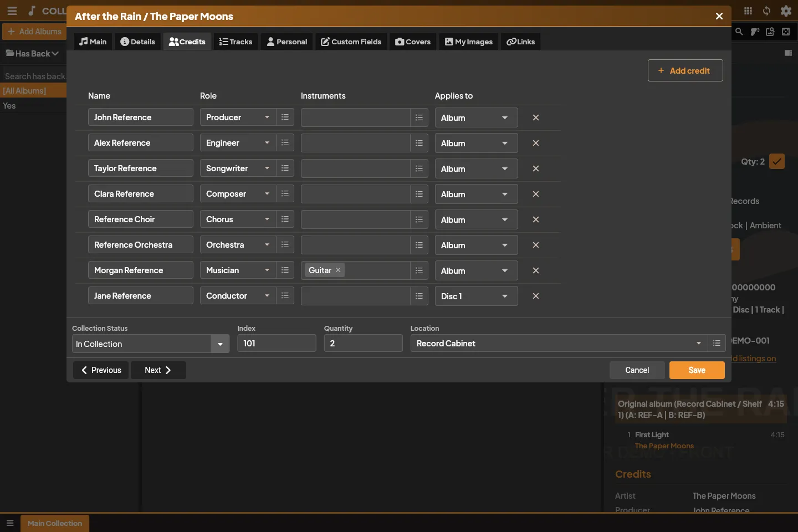Switch to the Main tab
The image size is (798, 532).
tap(93, 42)
